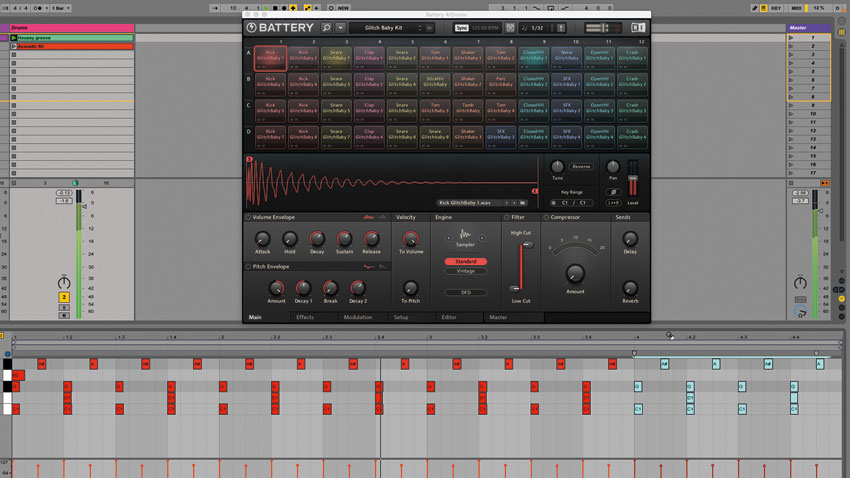
Task: Activate the Compressor toggle
Action: tap(546, 217)
